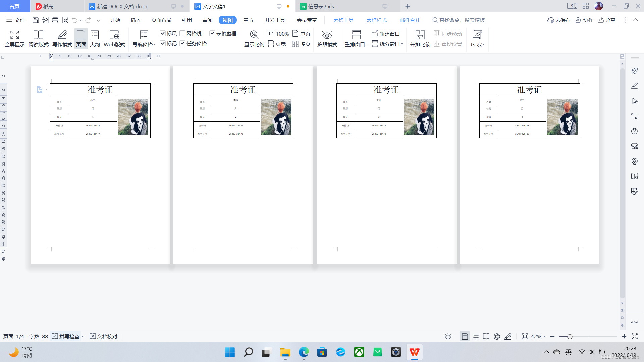Click the New window button
644x362 pixels.
(386, 34)
